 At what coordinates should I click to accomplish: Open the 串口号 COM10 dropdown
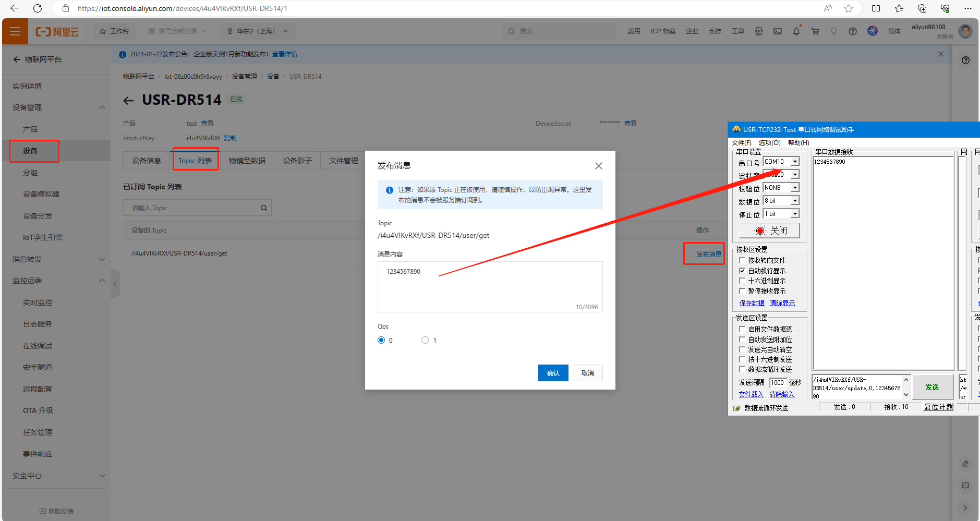(795, 162)
